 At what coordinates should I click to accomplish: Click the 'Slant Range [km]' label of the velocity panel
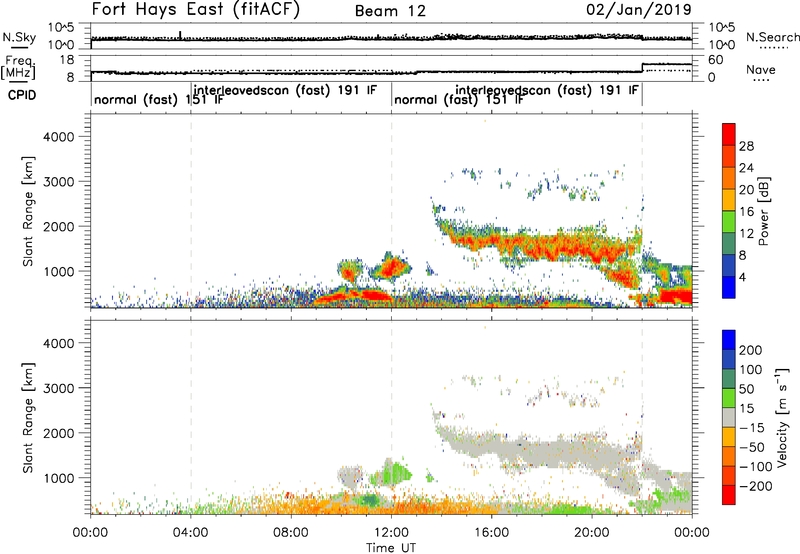[28, 417]
